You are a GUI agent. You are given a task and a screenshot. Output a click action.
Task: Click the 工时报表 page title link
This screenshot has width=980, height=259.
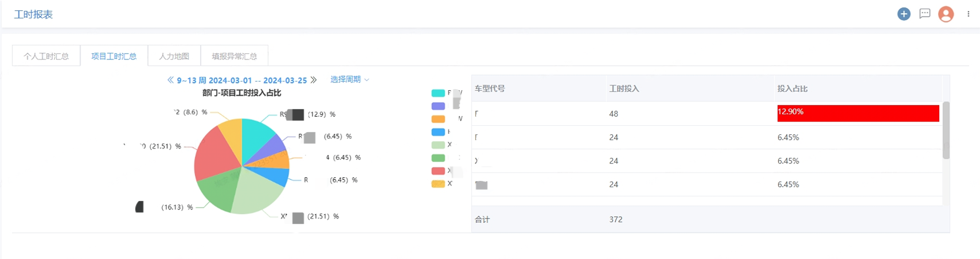pos(33,14)
